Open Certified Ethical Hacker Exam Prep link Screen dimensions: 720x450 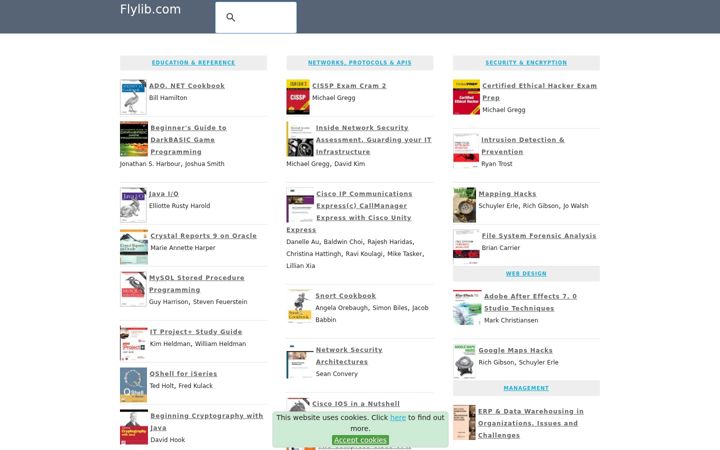coord(540,92)
